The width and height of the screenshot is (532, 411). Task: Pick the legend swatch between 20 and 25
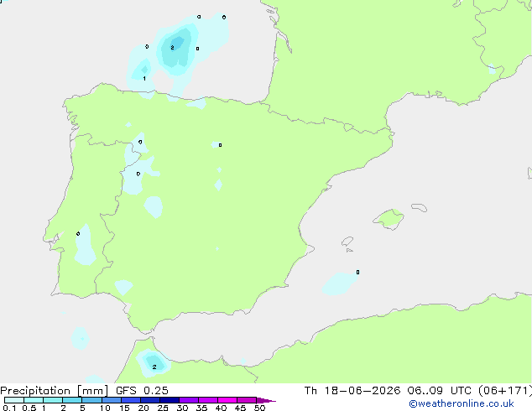pos(150,400)
